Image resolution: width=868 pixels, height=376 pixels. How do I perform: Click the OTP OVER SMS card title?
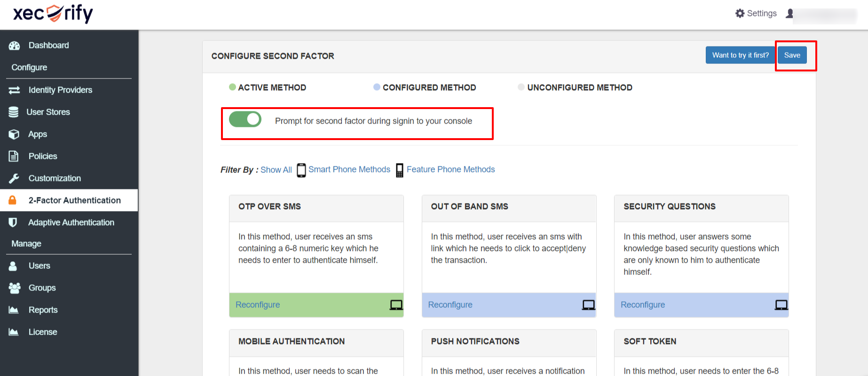click(x=269, y=206)
